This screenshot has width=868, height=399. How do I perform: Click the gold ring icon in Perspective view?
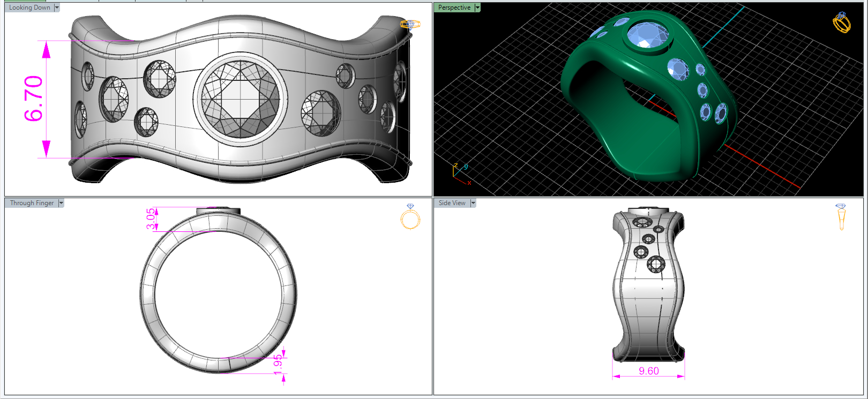pos(842,22)
